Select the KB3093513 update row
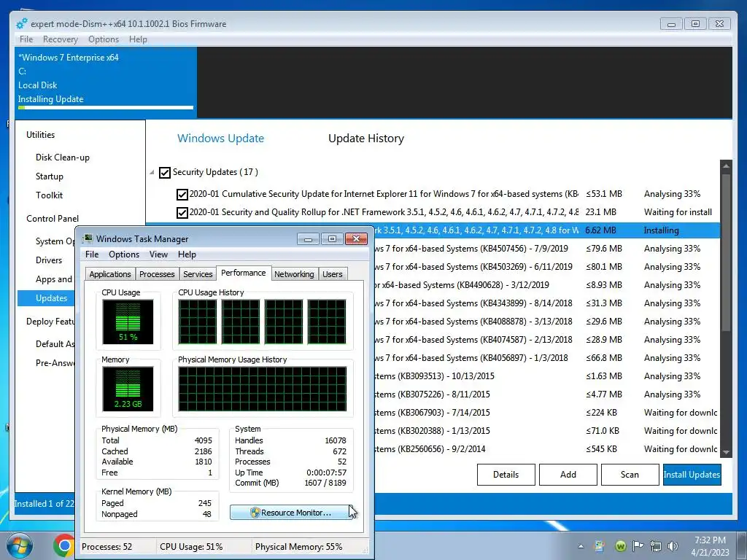 [546, 376]
